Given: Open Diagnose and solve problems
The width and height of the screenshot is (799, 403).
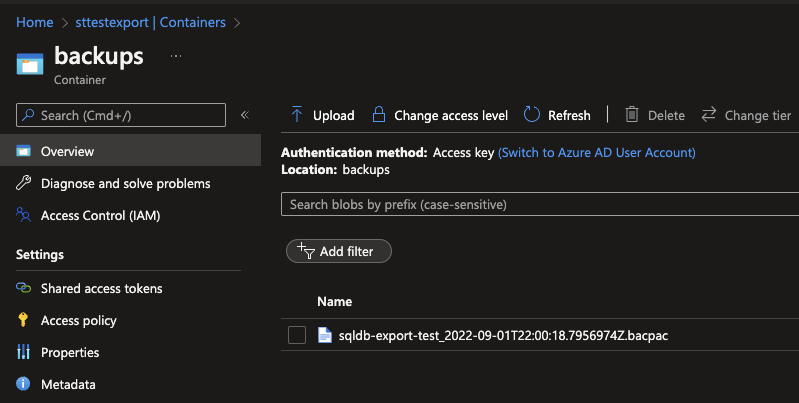Looking at the screenshot, I should point(125,183).
